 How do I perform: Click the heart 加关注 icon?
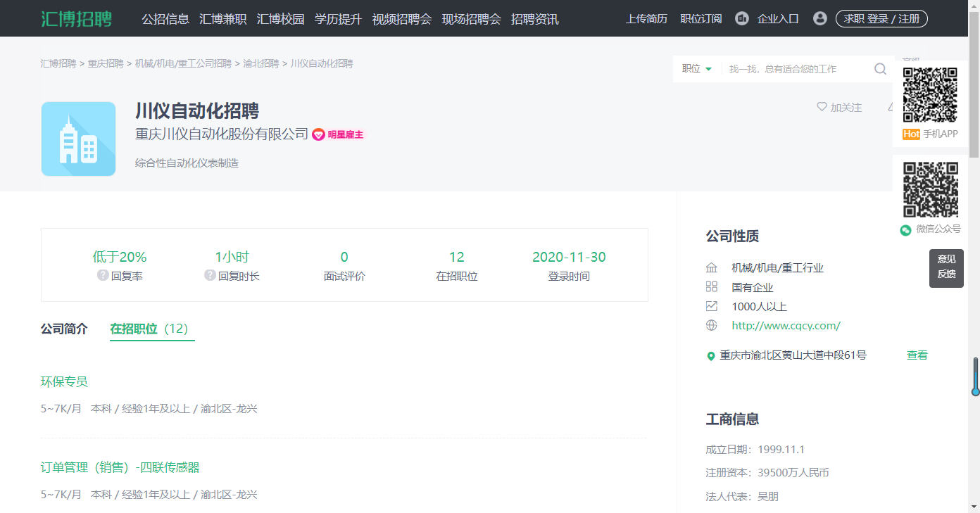[822, 107]
